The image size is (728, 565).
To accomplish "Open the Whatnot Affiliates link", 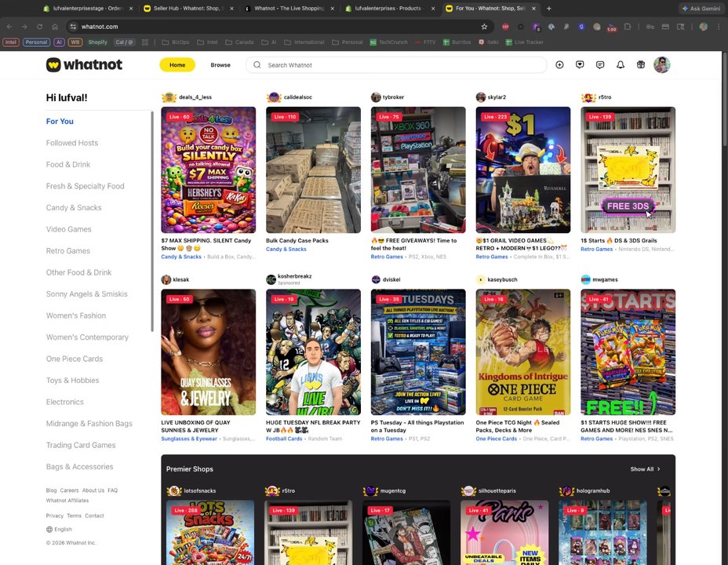I will click(67, 501).
